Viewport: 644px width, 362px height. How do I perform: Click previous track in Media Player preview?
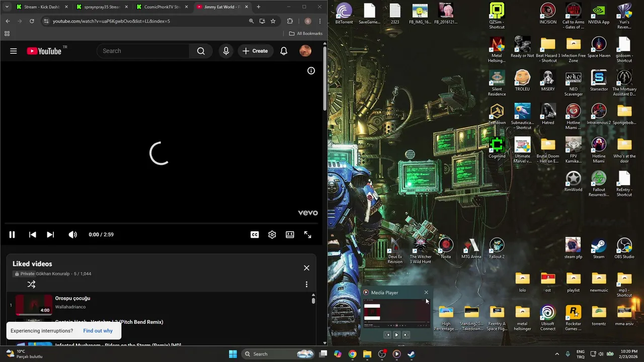387,334
